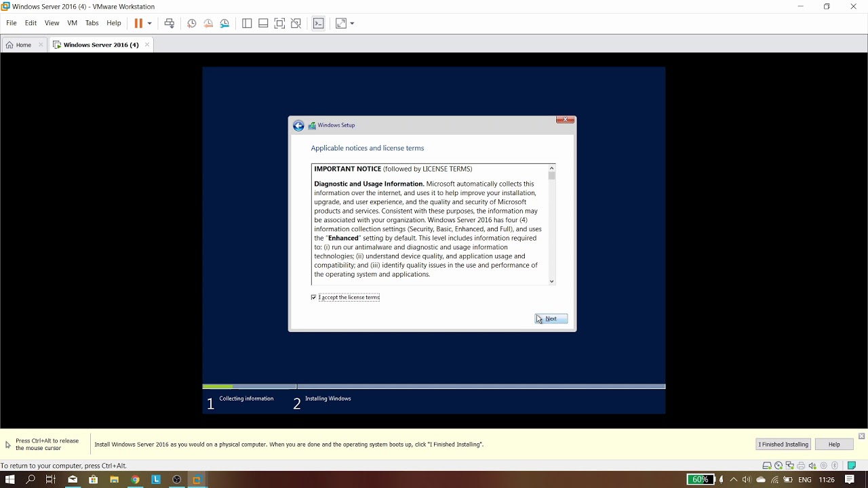Close the Windows Setup dialog

[565, 120]
